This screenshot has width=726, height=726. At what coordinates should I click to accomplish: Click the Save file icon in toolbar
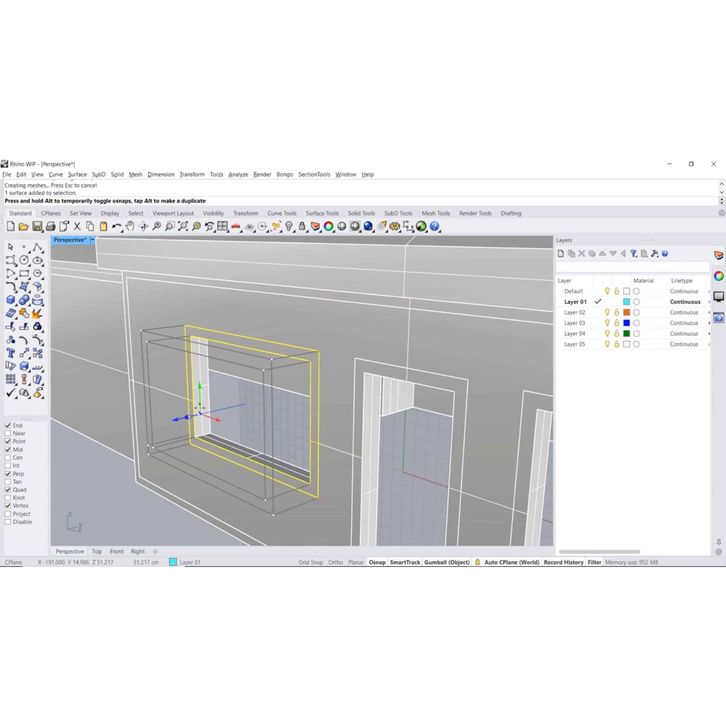pos(37,227)
